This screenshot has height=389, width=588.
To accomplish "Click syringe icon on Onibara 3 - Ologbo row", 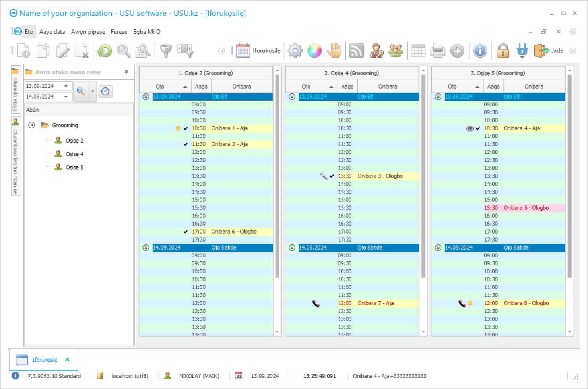I will (324, 176).
